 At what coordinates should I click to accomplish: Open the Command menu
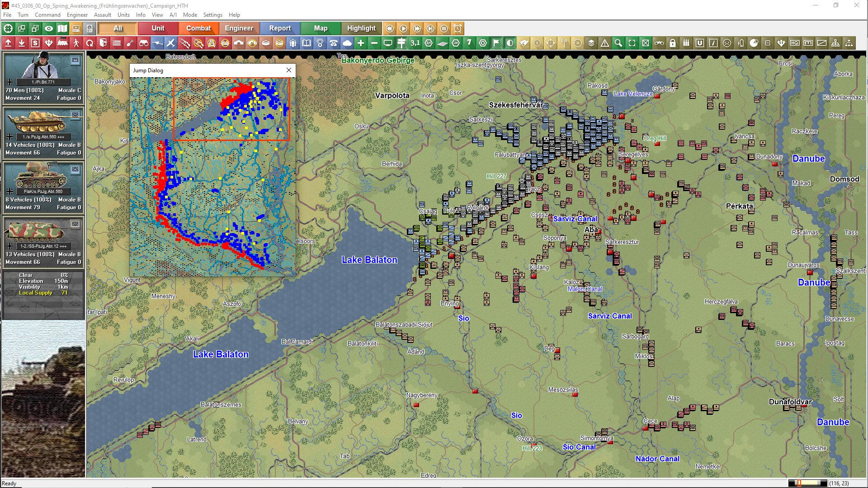pos(47,15)
